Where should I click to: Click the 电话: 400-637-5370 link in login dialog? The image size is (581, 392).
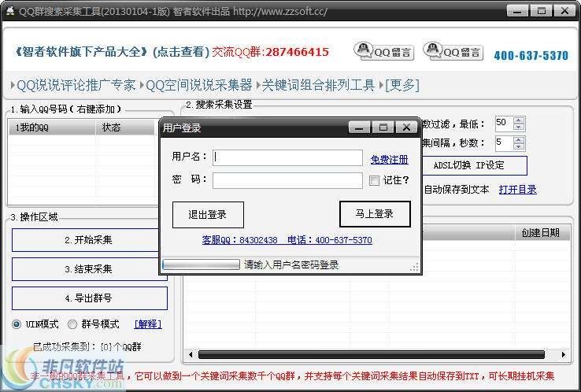point(330,240)
